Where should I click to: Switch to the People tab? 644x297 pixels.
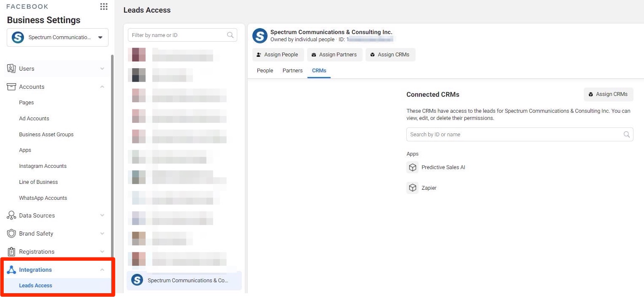265,71
